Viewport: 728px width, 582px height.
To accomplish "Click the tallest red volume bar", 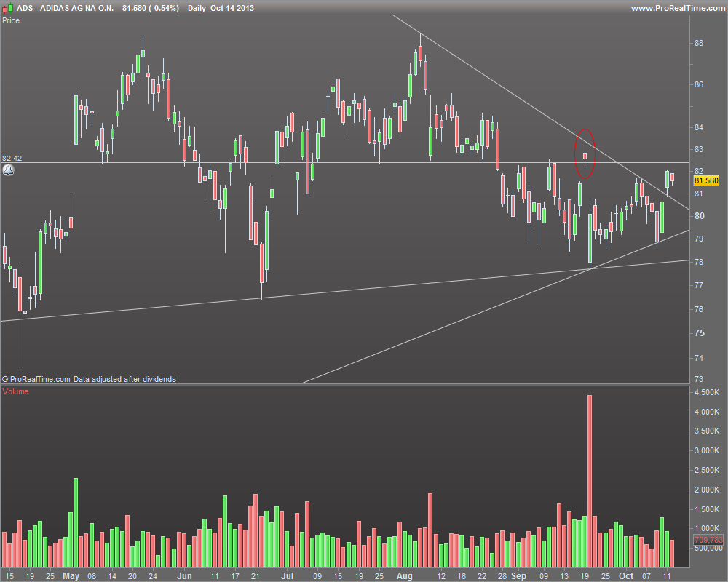I will tap(590, 482).
